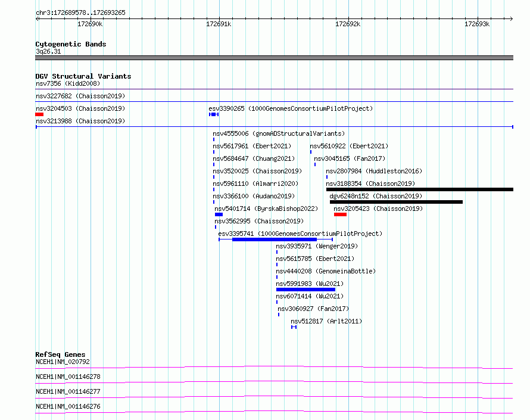Viewport: 530px width, 420px height.
Task: Click the 3q26.31 band label
Action: 48,51
